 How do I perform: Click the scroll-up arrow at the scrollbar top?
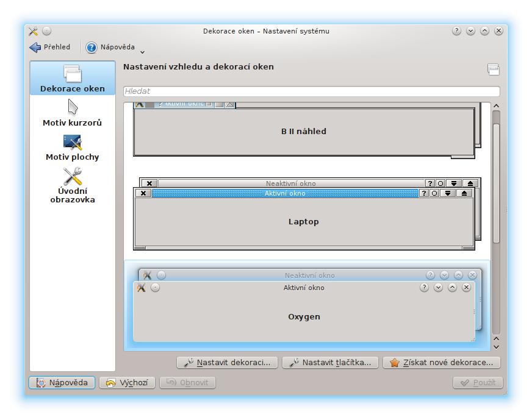click(x=497, y=106)
